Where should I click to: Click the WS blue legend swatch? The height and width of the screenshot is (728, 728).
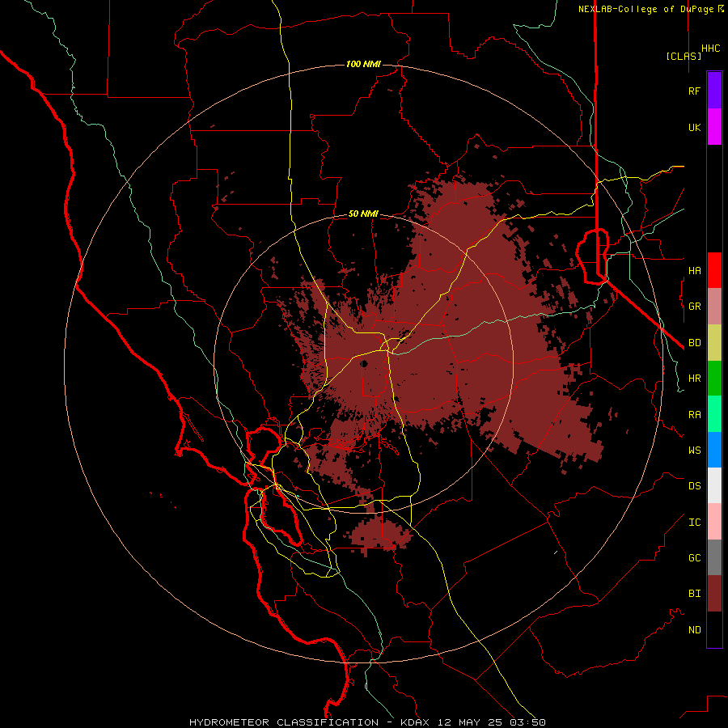tap(714, 450)
